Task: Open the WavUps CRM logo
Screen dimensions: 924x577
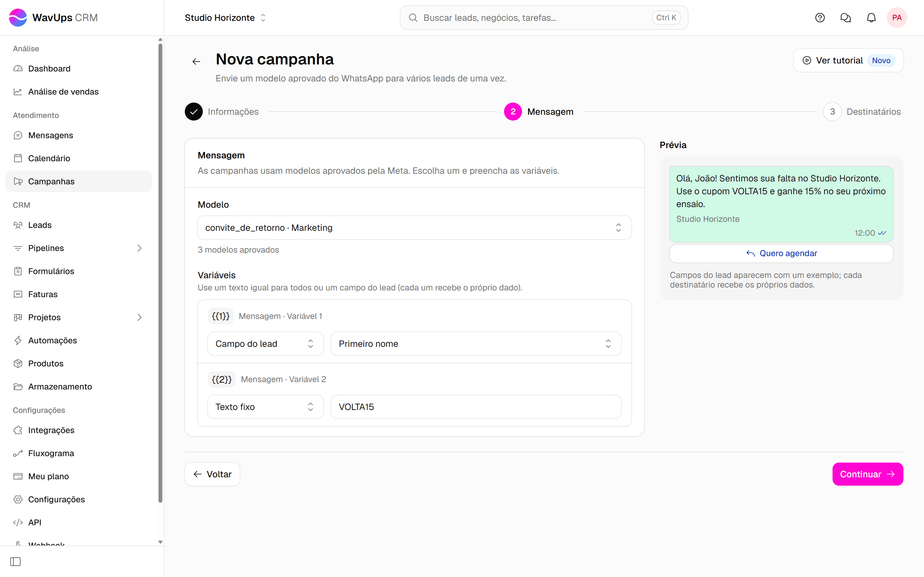Action: tap(54, 18)
